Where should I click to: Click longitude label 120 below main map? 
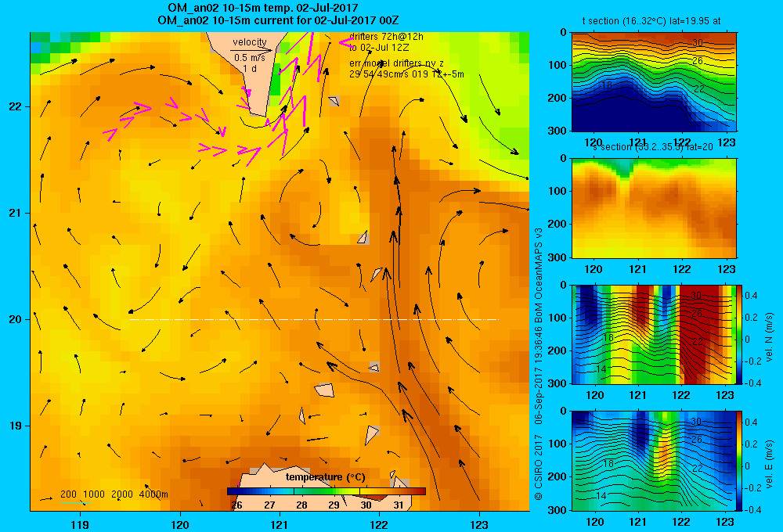pyautogui.click(x=180, y=524)
